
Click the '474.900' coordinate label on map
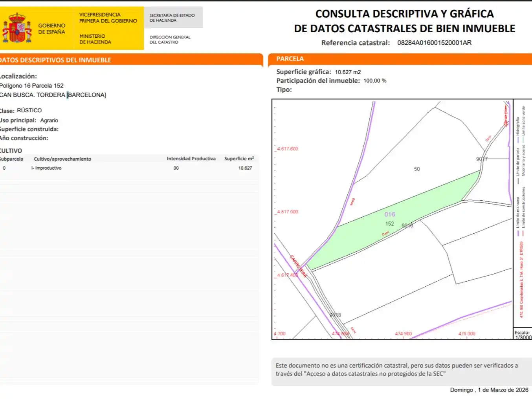pyautogui.click(x=404, y=334)
